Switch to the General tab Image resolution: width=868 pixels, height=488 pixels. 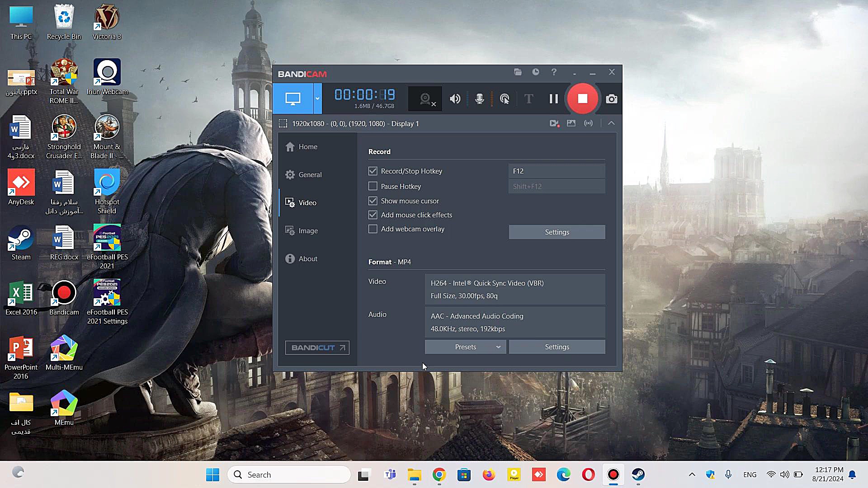310,175
